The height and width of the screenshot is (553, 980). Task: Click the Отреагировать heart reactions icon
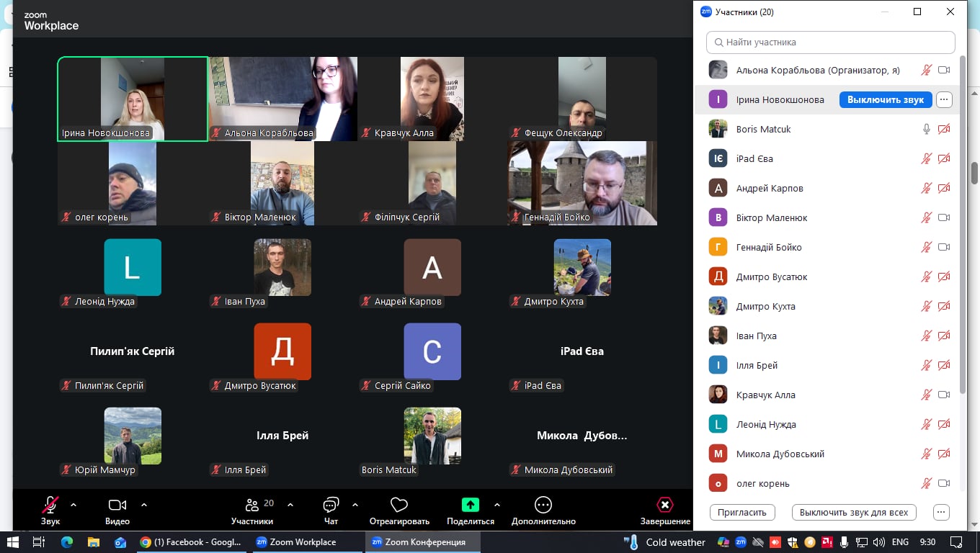[398, 505]
